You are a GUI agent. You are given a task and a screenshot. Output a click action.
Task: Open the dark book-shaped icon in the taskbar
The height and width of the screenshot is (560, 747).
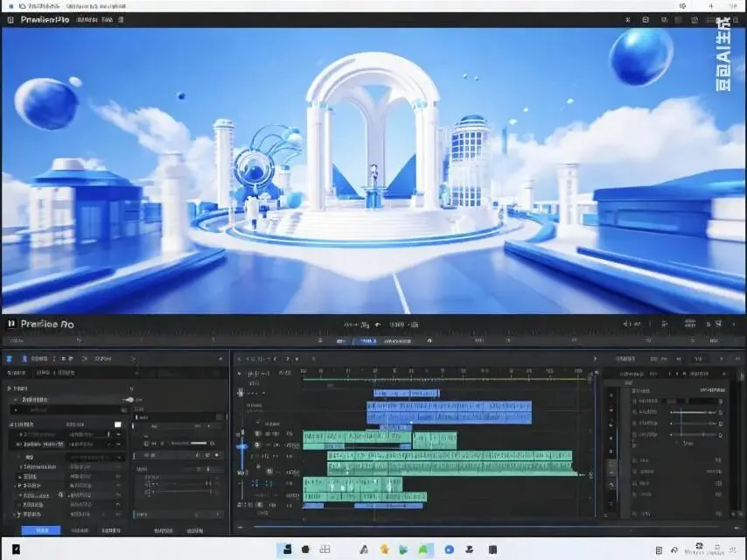click(492, 549)
